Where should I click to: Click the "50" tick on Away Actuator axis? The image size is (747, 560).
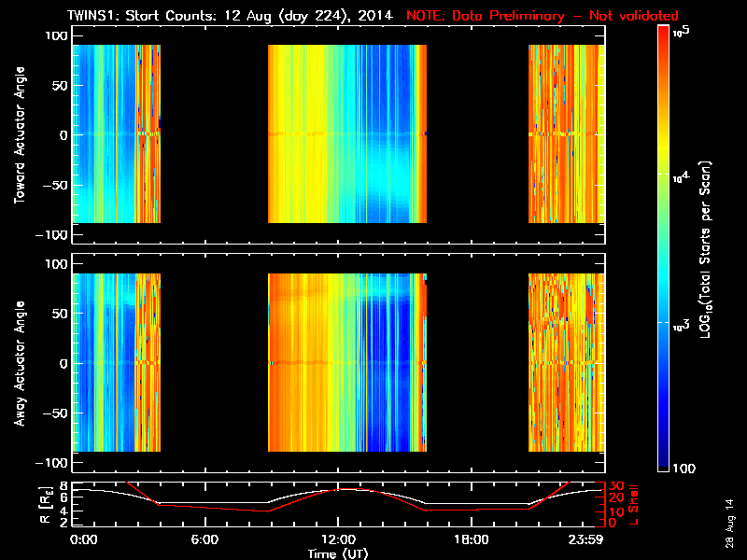[60, 314]
